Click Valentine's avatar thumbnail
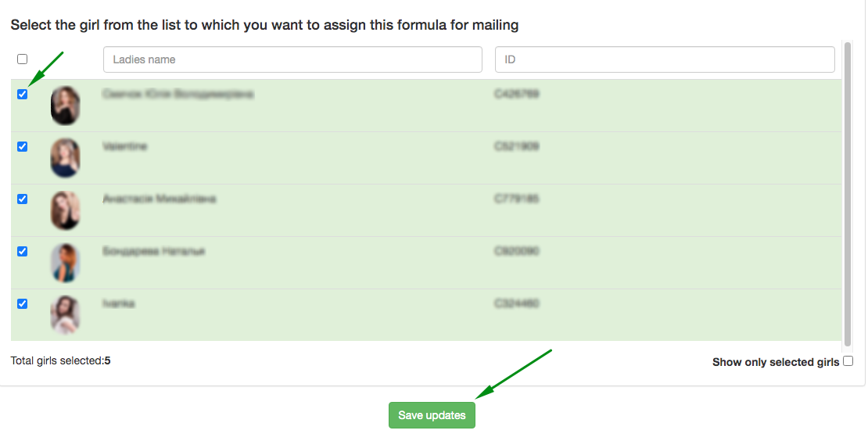Screen dimensions: 868x441 (x=65, y=158)
